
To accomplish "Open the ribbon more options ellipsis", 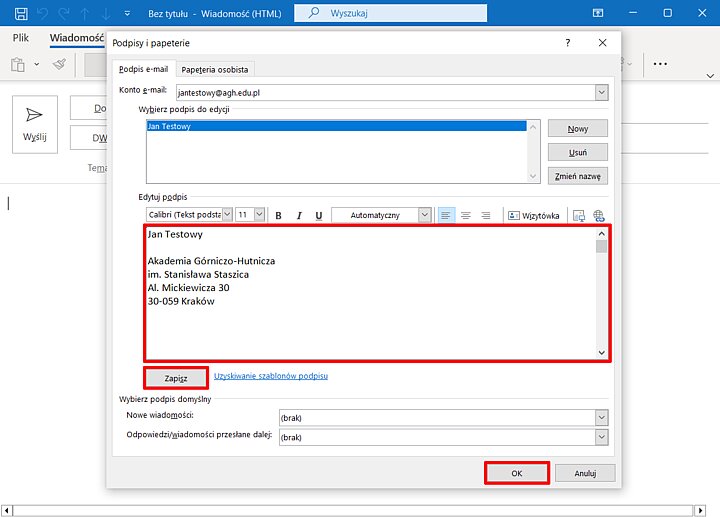I will [x=660, y=64].
